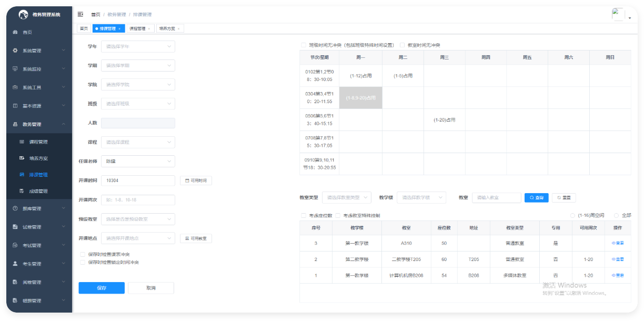Viewport: 644px width, 321px height.
Task: Open the 开课地点 dropdown
Action: pos(138,238)
